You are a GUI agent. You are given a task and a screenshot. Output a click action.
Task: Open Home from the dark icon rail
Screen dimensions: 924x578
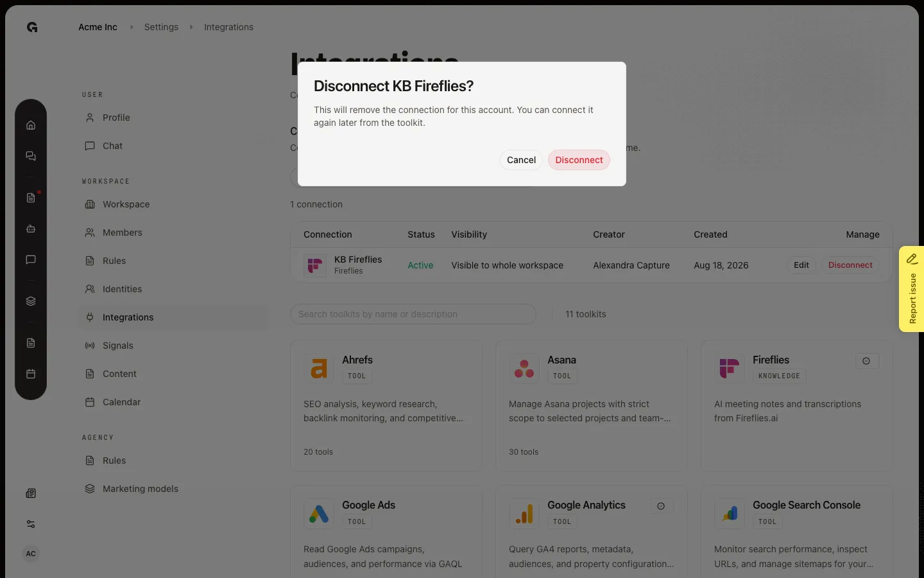pyautogui.click(x=31, y=125)
